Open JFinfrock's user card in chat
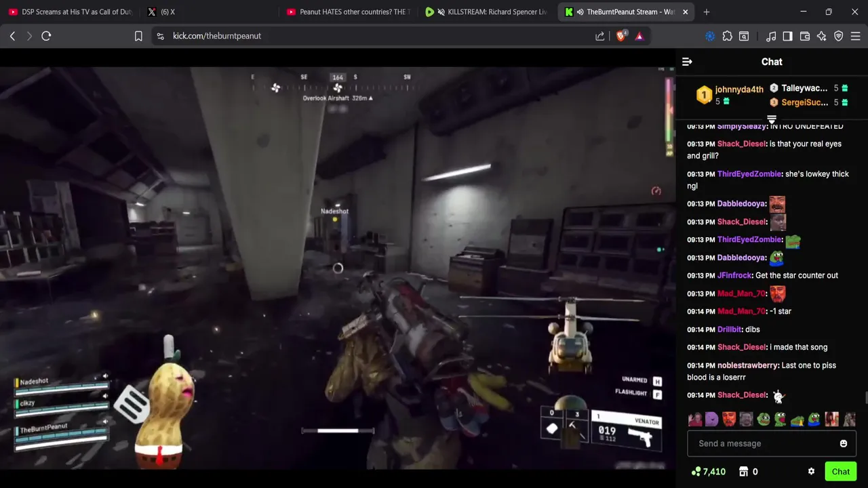The image size is (868, 488). tap(734, 275)
